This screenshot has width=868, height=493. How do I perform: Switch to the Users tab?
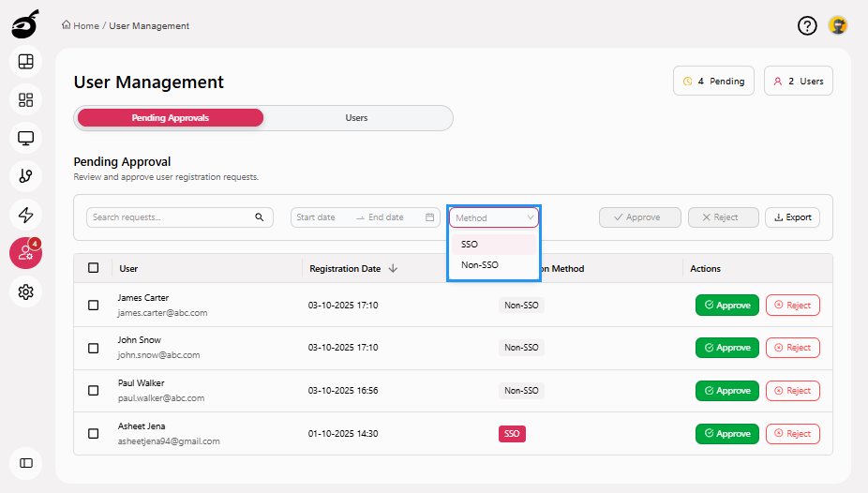tap(356, 118)
